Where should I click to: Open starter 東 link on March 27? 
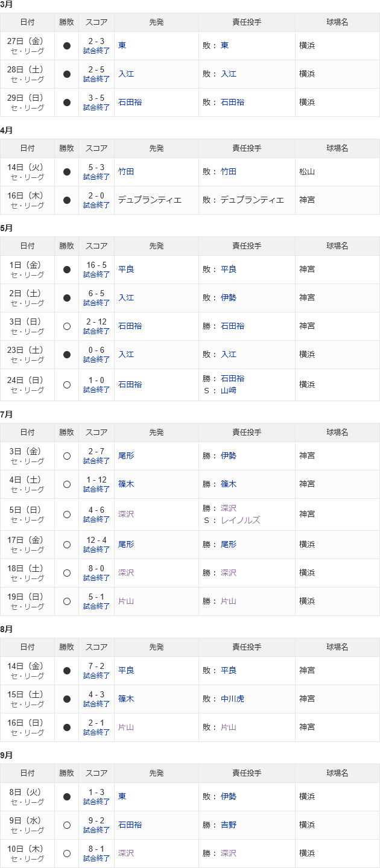point(122,45)
